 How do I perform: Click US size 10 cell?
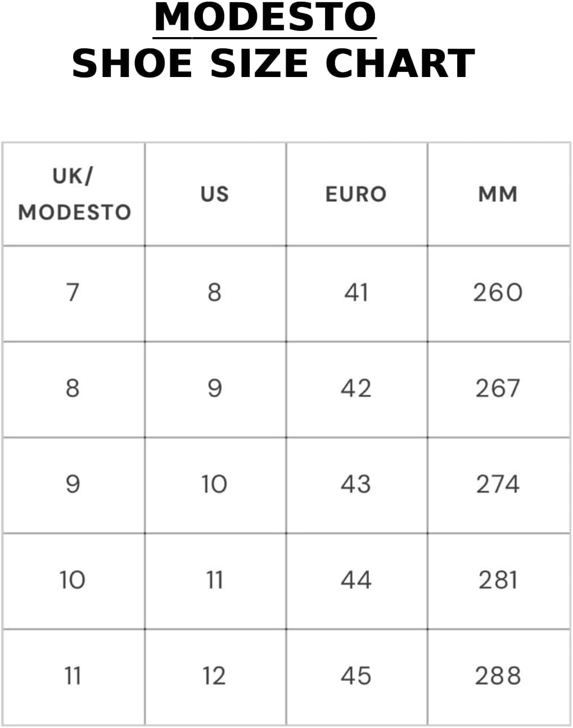[214, 484]
